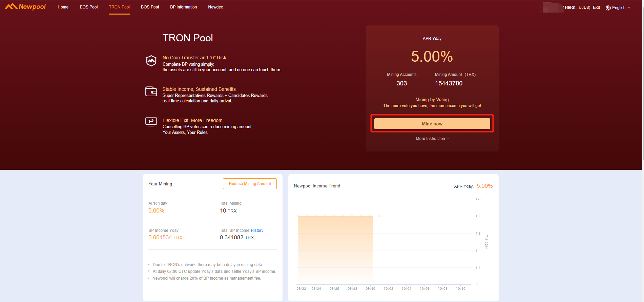Screen dimensions: 644x302
Task: Click the 5.00% APR Yday headline value
Action: [x=432, y=57]
